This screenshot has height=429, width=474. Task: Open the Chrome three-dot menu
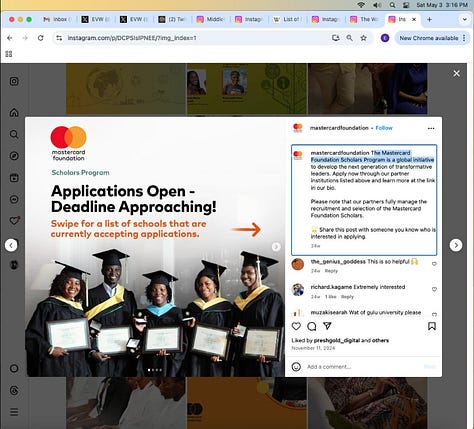point(464,38)
